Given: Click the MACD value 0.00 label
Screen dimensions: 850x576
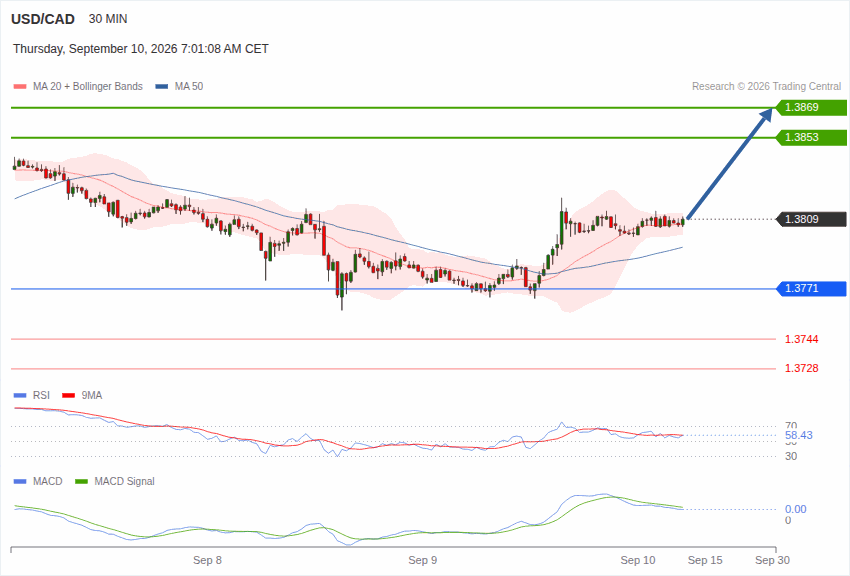Looking at the screenshot, I should 795,509.
